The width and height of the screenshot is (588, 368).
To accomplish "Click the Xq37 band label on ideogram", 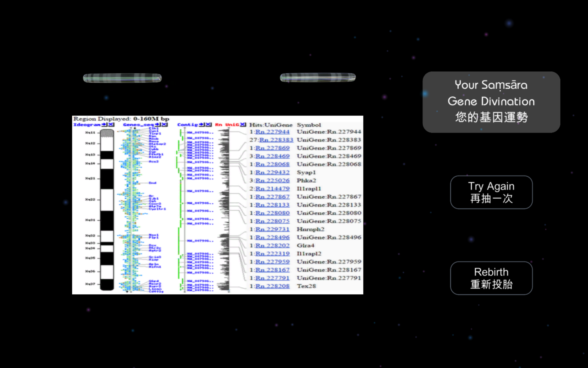I will coord(90,284).
